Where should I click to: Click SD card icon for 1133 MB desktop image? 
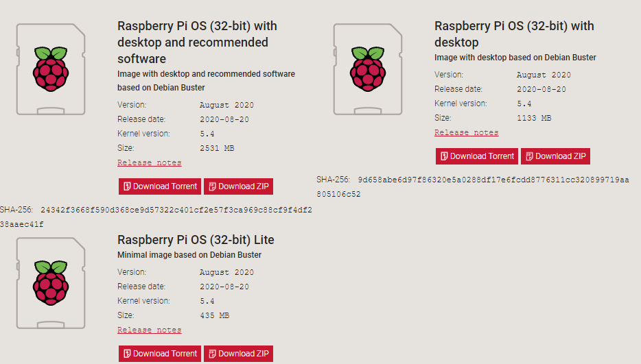[x=368, y=69]
